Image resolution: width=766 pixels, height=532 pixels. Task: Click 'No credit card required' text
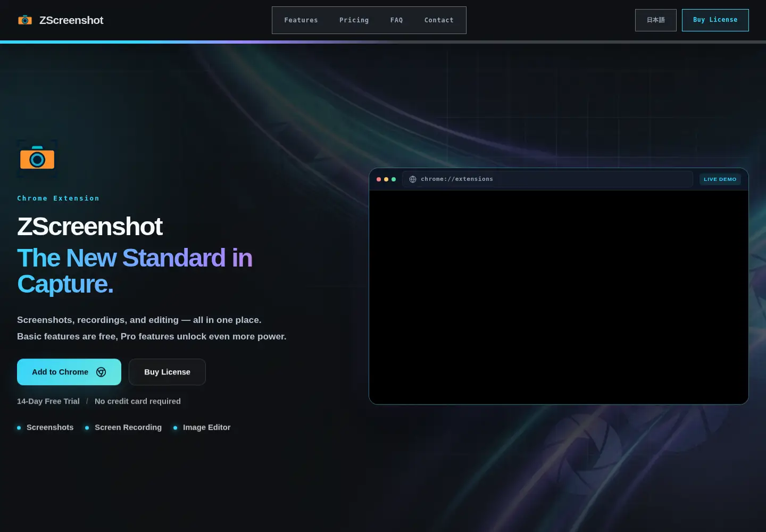[138, 401]
